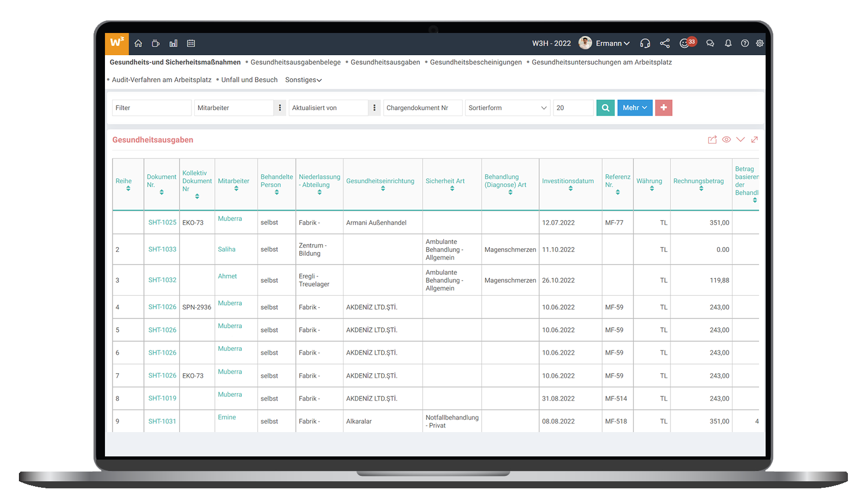Sort by the Reihe column arrows
863x504 pixels.
tap(128, 189)
